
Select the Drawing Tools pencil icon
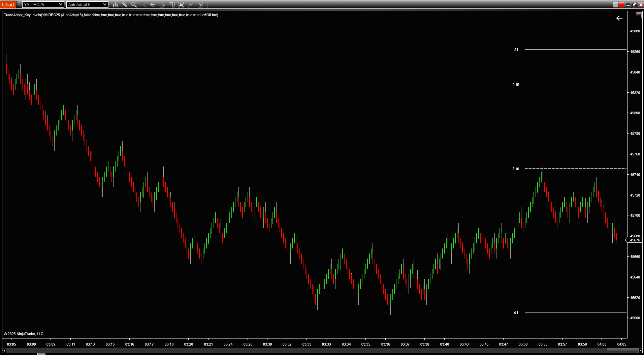(x=125, y=5)
